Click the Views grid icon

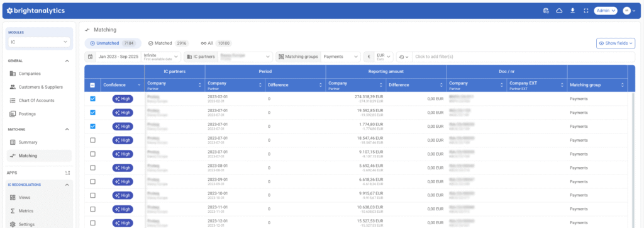coord(13,198)
